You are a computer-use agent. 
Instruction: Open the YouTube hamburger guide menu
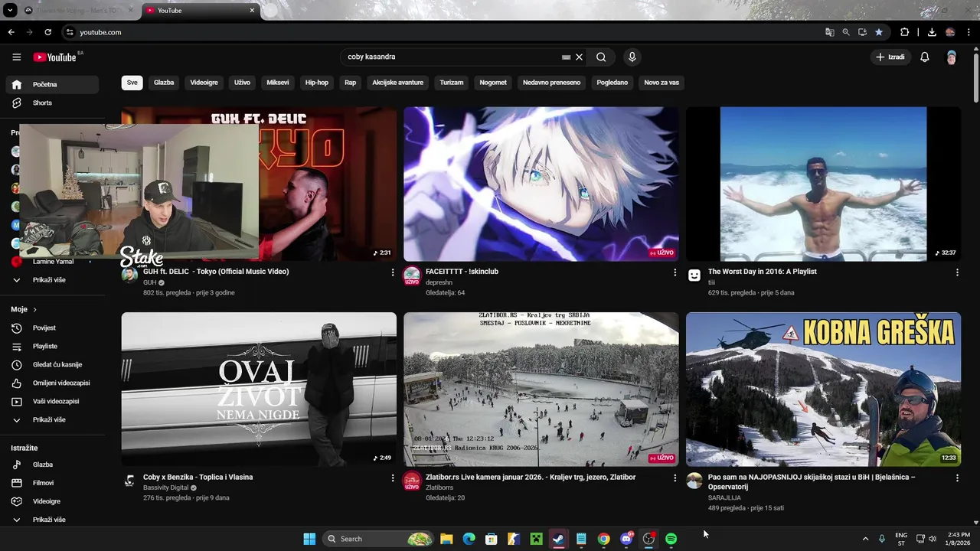(17, 57)
